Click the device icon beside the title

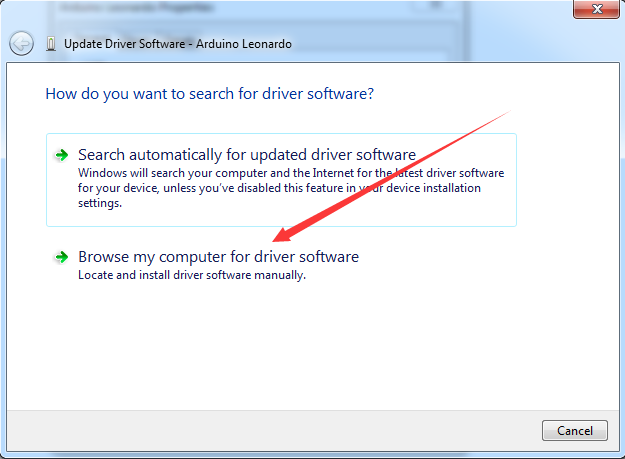click(51, 43)
